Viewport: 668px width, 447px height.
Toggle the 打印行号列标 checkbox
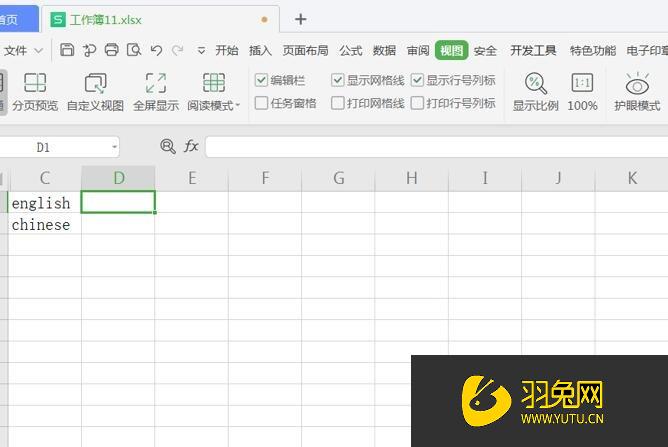(x=417, y=103)
